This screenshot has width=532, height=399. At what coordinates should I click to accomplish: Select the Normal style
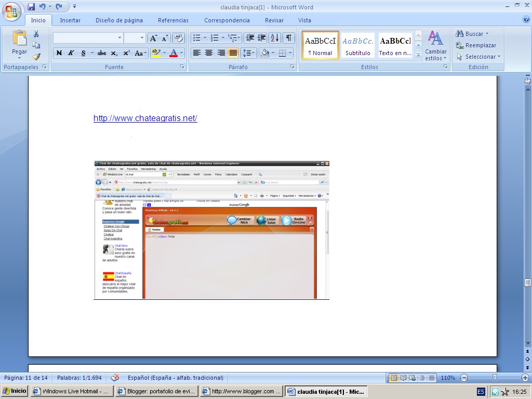(320, 46)
